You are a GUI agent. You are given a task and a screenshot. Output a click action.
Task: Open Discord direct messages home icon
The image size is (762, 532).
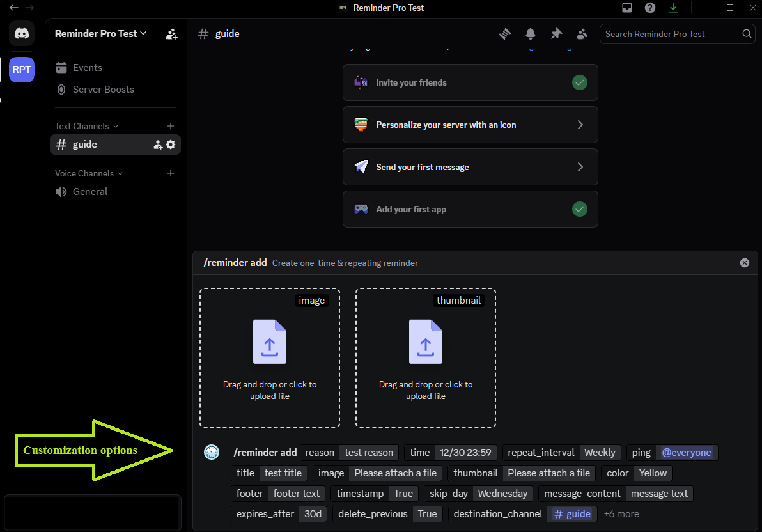coord(21,33)
